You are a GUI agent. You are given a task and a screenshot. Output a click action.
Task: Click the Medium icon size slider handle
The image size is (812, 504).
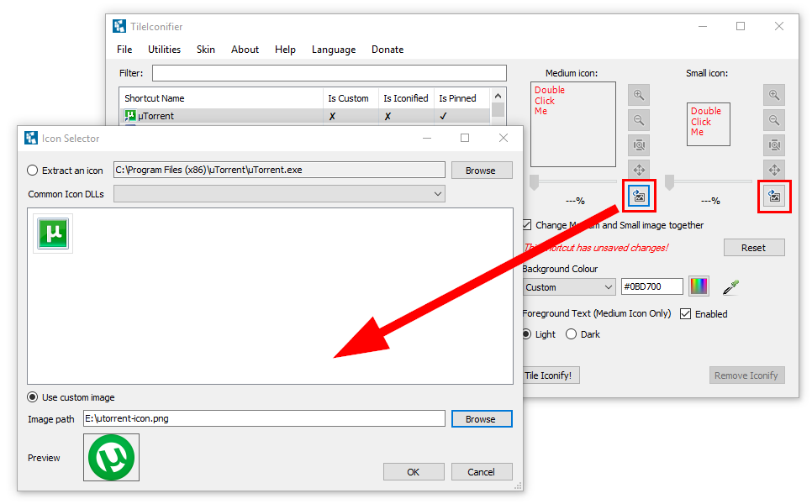tap(535, 182)
